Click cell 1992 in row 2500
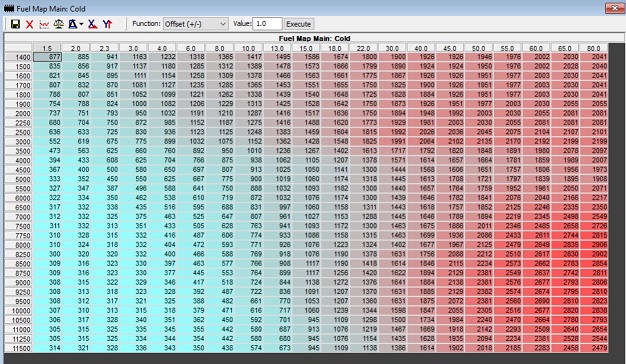The image size is (626, 364). [x=392, y=132]
